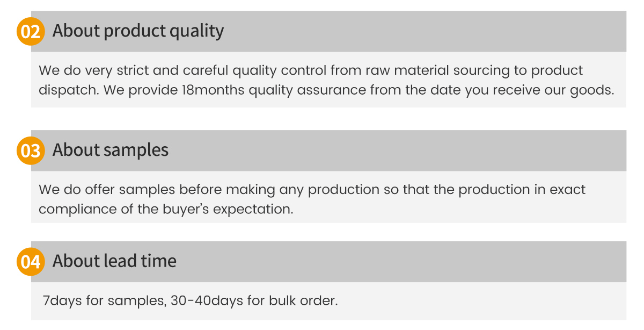Select the quality control answer paragraph
The height and width of the screenshot is (330, 644).
[326, 80]
